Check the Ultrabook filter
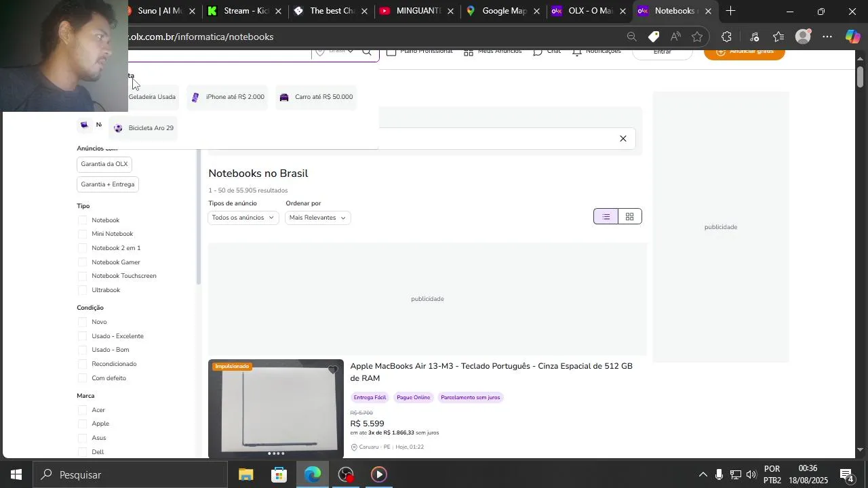The image size is (868, 488). [83, 290]
